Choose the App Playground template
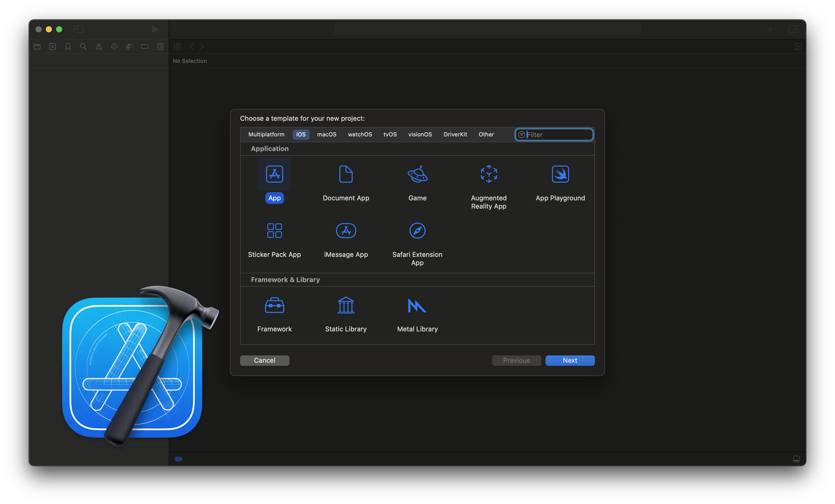Viewport: 835px width, 504px height. tap(560, 183)
